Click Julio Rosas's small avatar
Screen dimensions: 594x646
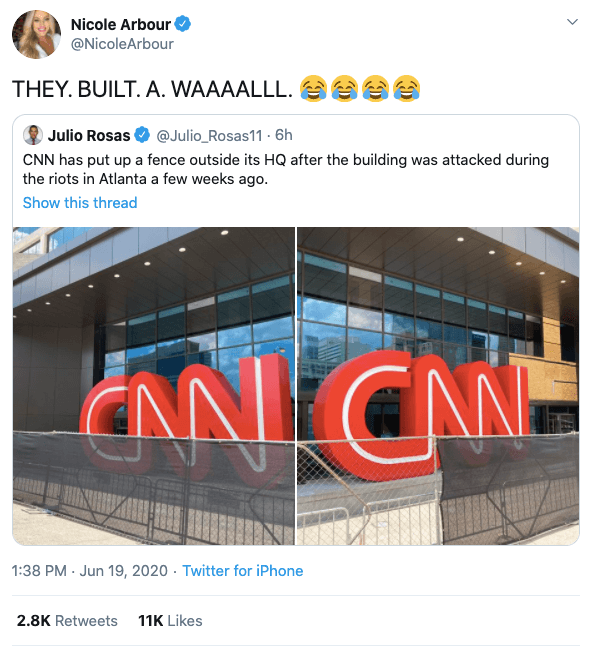pyautogui.click(x=33, y=135)
